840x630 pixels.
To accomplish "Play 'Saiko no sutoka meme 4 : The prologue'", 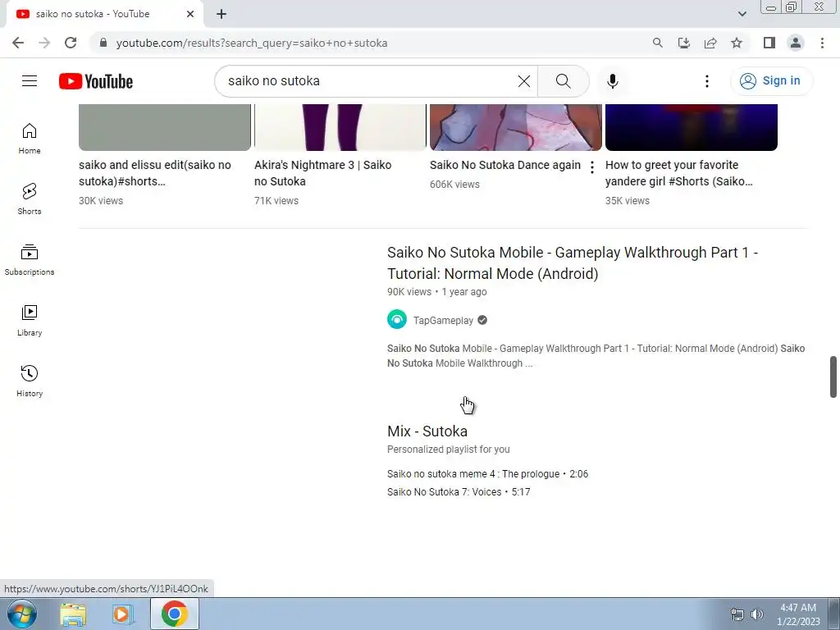I will [x=487, y=474].
